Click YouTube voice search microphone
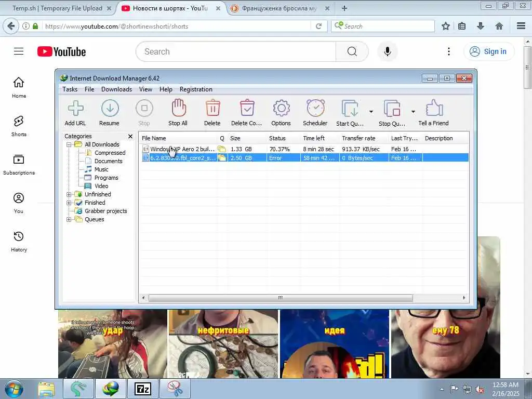 [x=388, y=51]
